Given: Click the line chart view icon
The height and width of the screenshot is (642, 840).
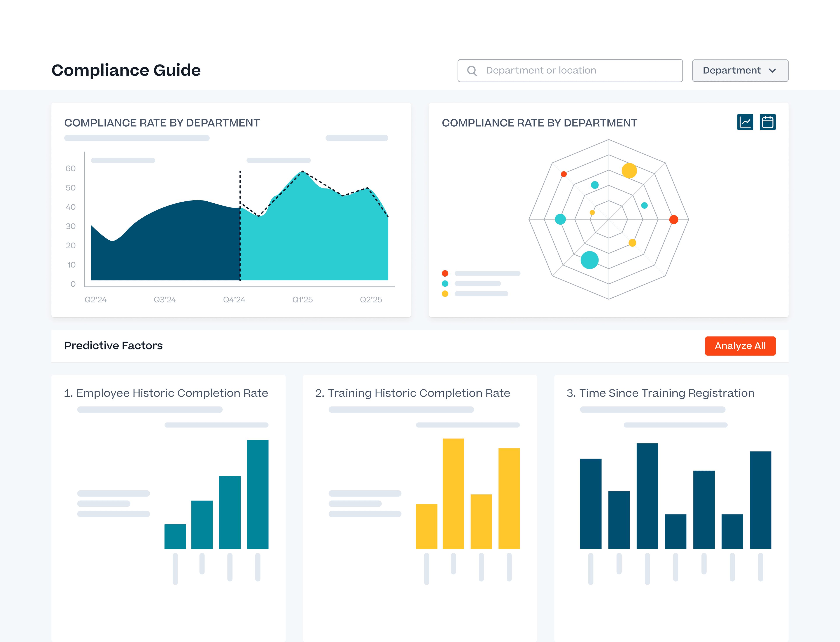Looking at the screenshot, I should 745,122.
